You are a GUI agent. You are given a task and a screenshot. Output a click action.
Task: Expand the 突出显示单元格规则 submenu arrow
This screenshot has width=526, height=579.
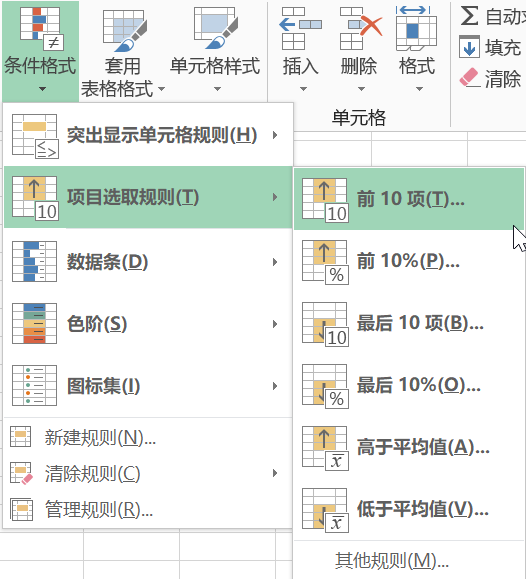coord(275,135)
